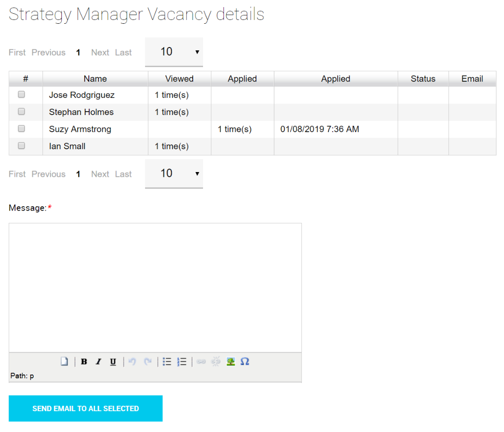Click inside the Message text editor area
The image size is (504, 432).
pyautogui.click(x=155, y=288)
